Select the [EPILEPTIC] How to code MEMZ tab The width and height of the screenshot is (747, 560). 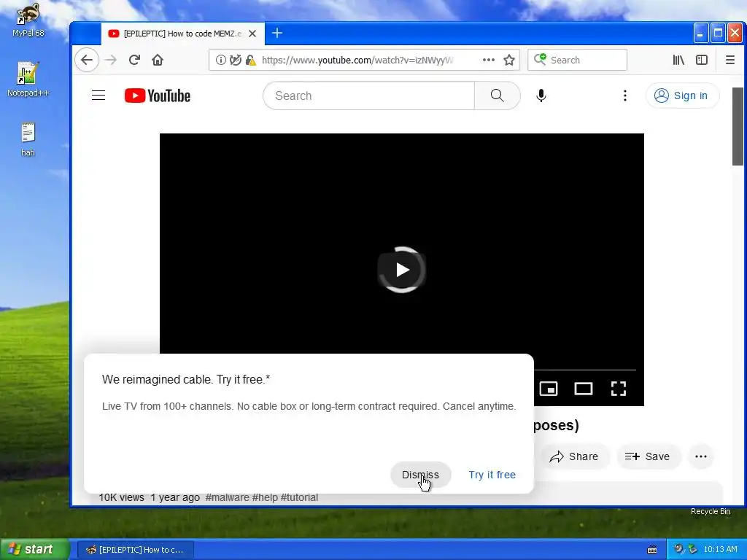click(x=182, y=34)
